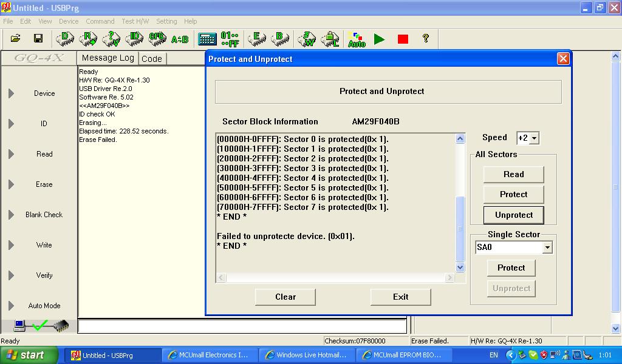
Task: Open the Windows start button
Action: pyautogui.click(x=29, y=355)
